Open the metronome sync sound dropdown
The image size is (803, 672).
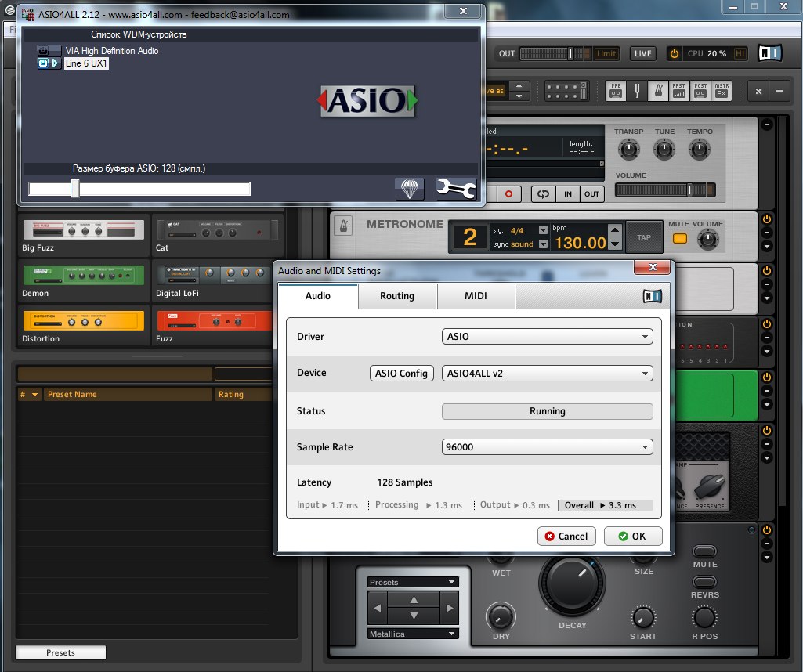pyautogui.click(x=544, y=244)
